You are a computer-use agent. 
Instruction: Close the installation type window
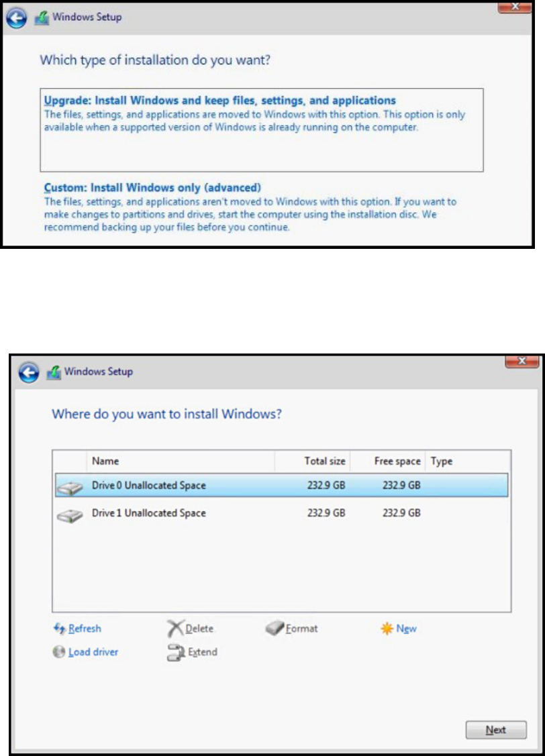tap(515, 7)
